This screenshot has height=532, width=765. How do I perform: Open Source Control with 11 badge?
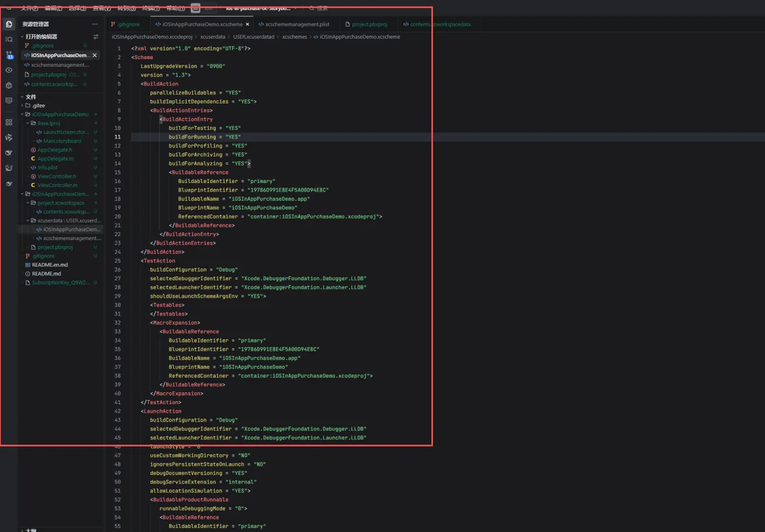(9, 55)
